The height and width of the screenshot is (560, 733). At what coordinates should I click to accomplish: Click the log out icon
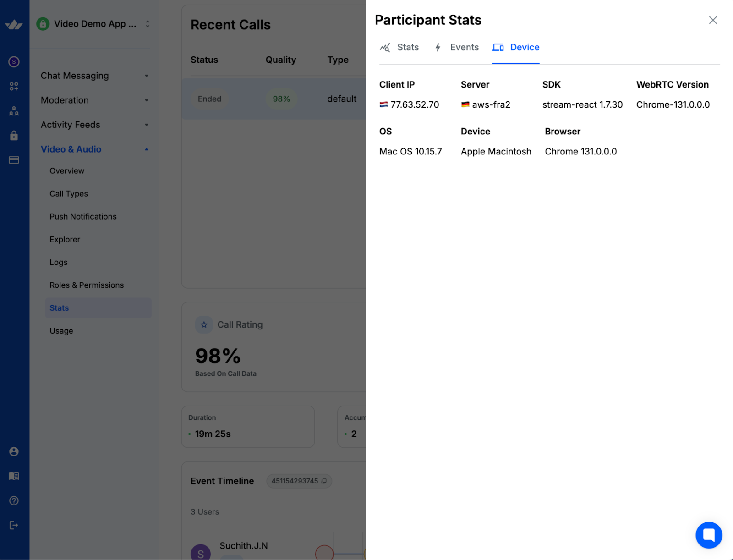[x=14, y=525]
